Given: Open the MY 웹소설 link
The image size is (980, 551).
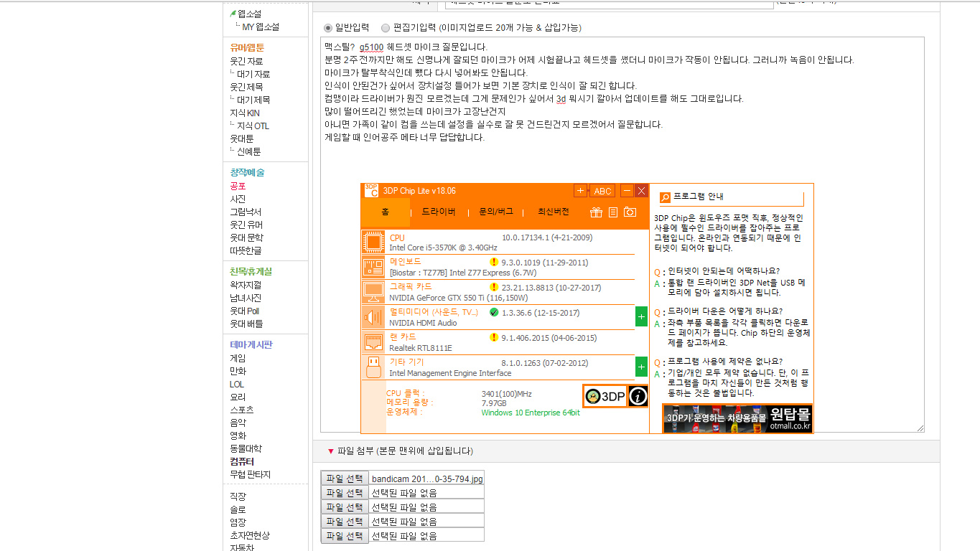Looking at the screenshot, I should click(261, 27).
